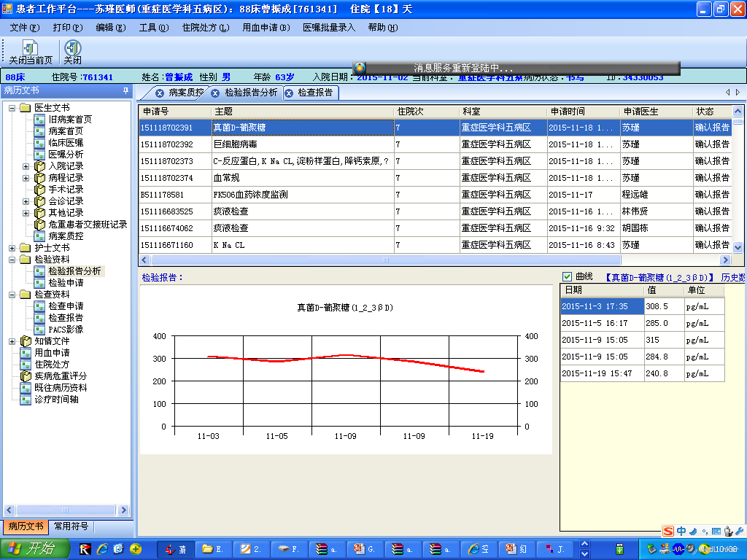Image resolution: width=747 pixels, height=560 pixels.
Task: Close the 检查报告 tab with its X icon
Action: [x=289, y=93]
